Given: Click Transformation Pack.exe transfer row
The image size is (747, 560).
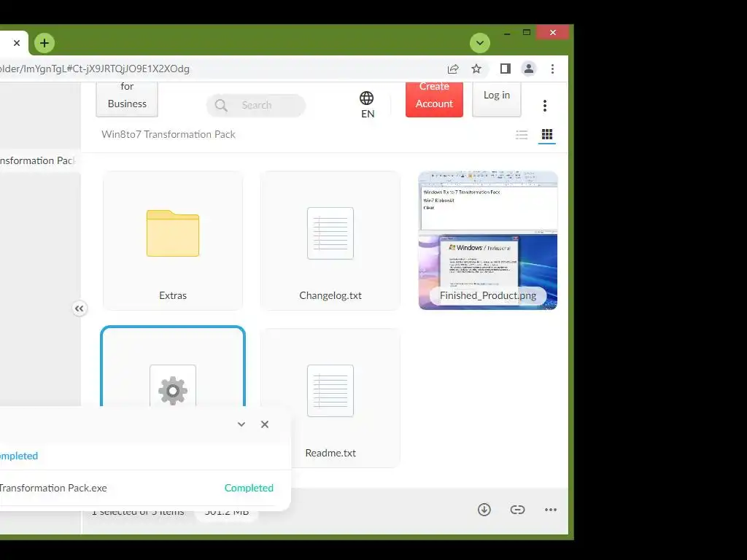Looking at the screenshot, I should click(x=138, y=488).
